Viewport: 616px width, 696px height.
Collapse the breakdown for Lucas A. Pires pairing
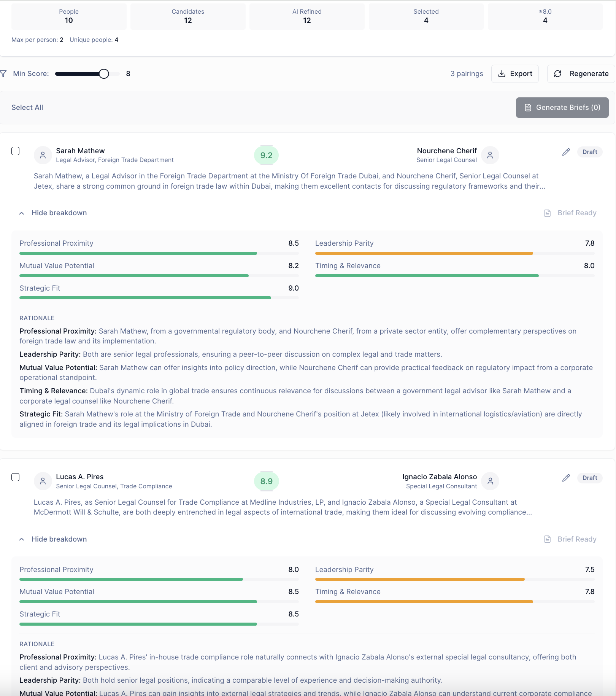point(53,539)
